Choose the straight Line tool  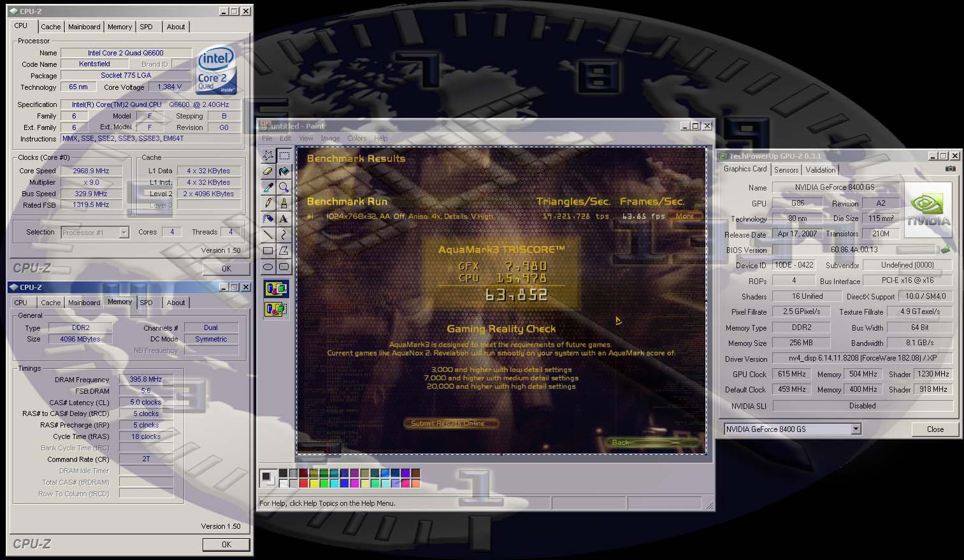pos(268,235)
